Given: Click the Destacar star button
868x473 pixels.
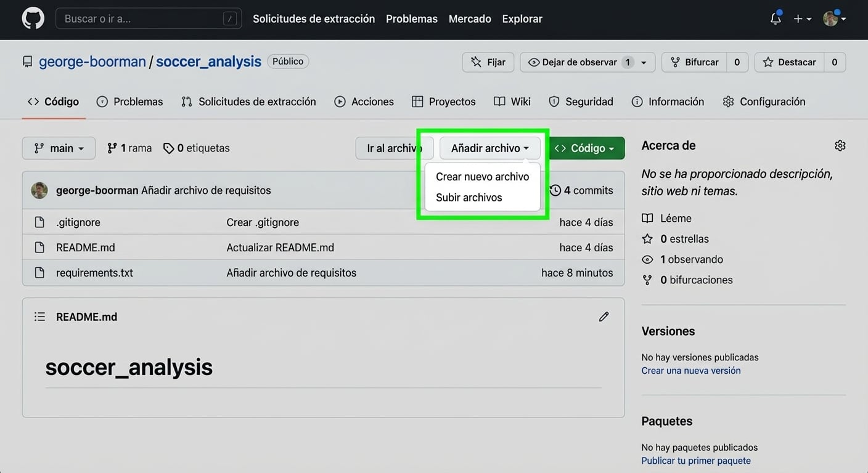Looking at the screenshot, I should click(789, 62).
